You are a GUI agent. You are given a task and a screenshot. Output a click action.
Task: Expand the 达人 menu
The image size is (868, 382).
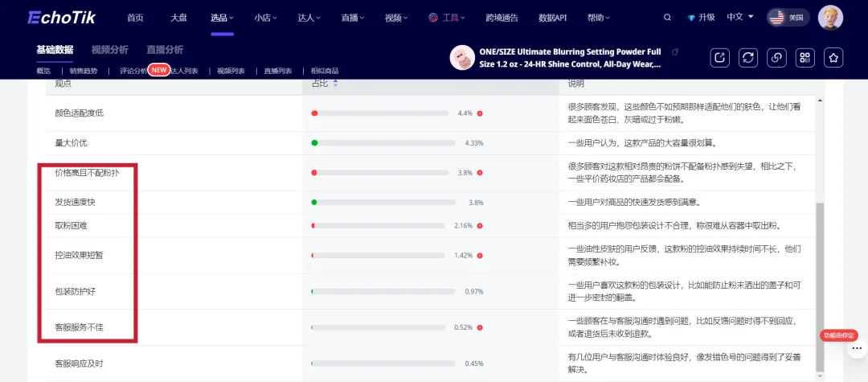click(x=309, y=17)
